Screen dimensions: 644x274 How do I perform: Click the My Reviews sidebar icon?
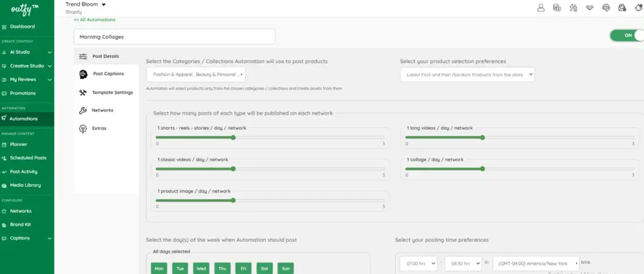click(x=4, y=80)
